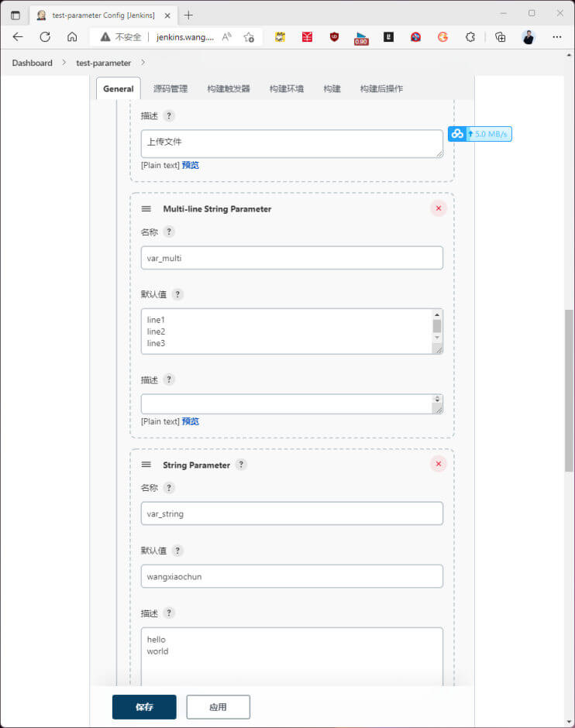Click the 上传文件 description textarea
Viewport: 575px width, 728px height.
(x=291, y=143)
